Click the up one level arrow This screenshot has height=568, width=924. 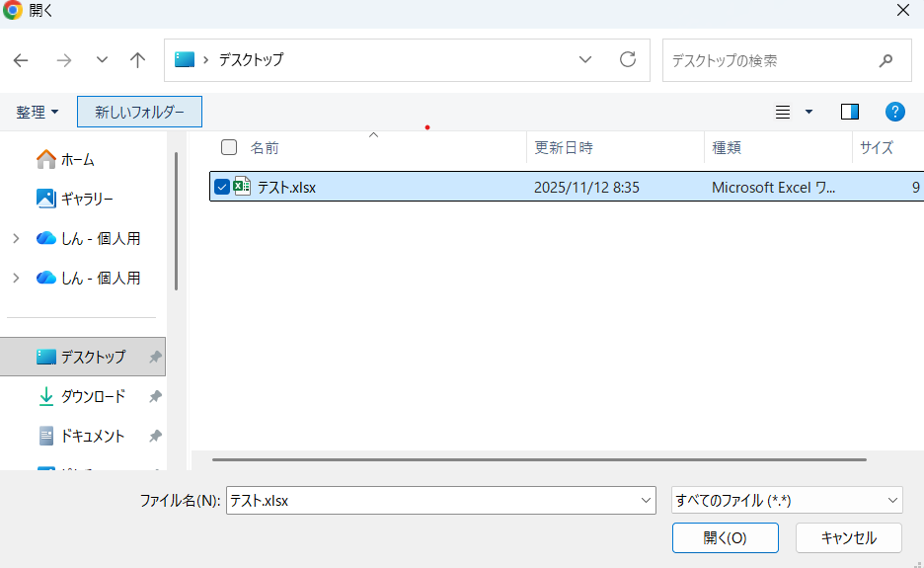click(138, 60)
